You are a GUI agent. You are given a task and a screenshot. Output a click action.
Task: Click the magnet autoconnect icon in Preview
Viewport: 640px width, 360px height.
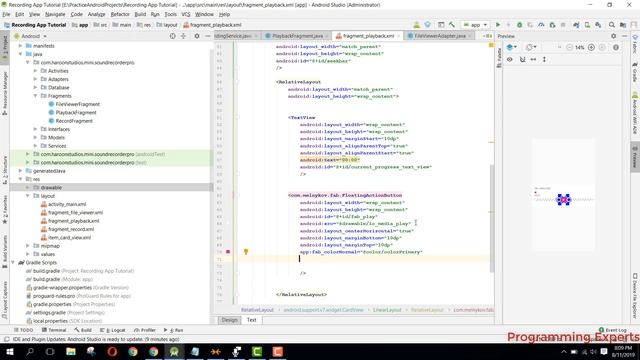pos(522,59)
